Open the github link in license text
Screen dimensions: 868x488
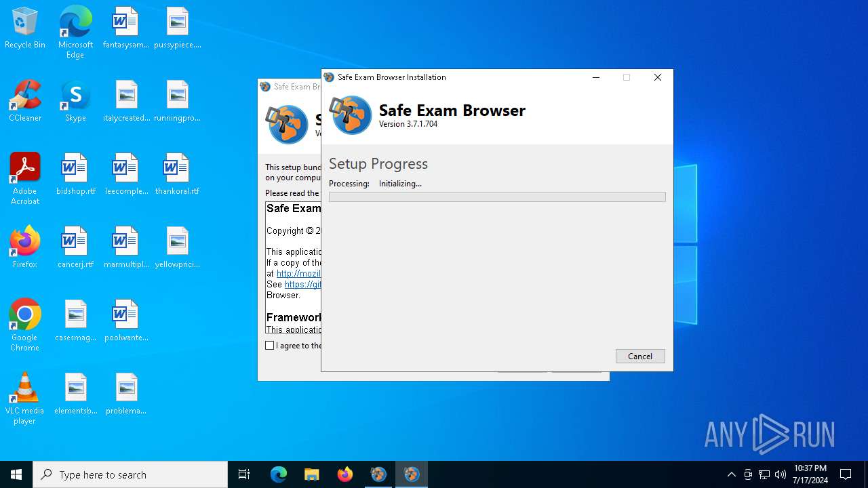tap(302, 285)
